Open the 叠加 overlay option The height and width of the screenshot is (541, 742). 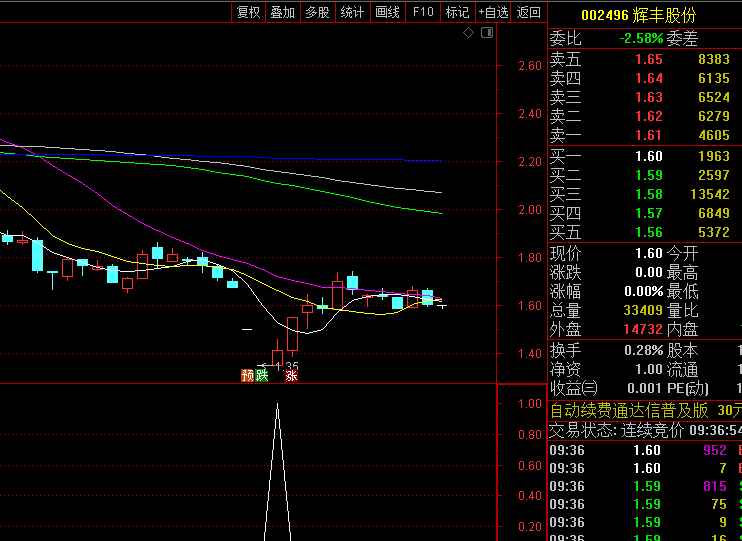283,12
